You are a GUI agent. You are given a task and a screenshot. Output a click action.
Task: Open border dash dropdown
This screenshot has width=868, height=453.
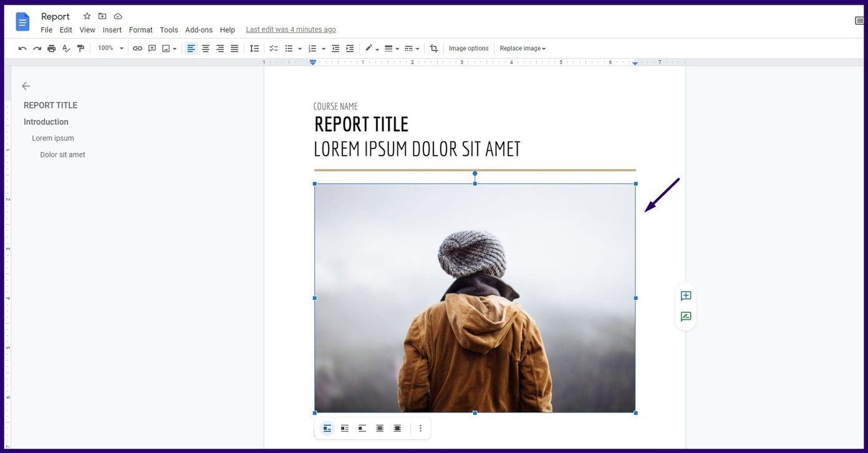412,49
